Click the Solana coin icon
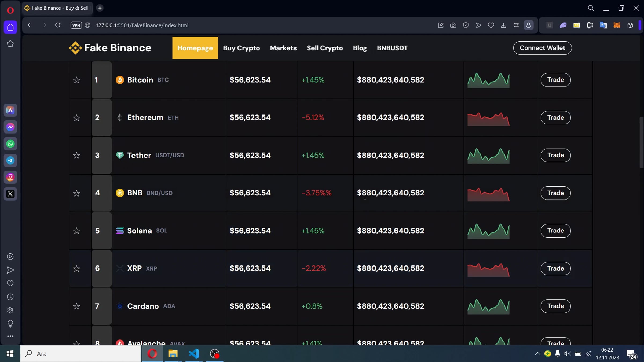 pyautogui.click(x=120, y=231)
